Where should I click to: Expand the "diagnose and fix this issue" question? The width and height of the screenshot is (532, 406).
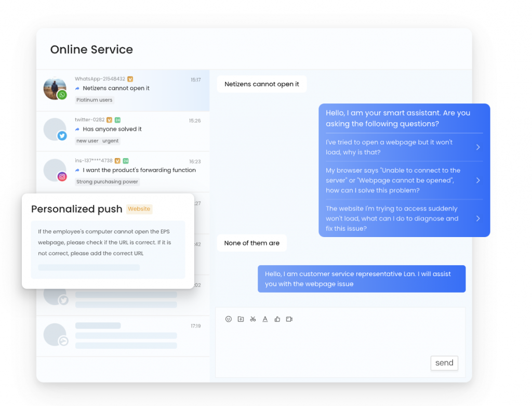click(x=404, y=218)
